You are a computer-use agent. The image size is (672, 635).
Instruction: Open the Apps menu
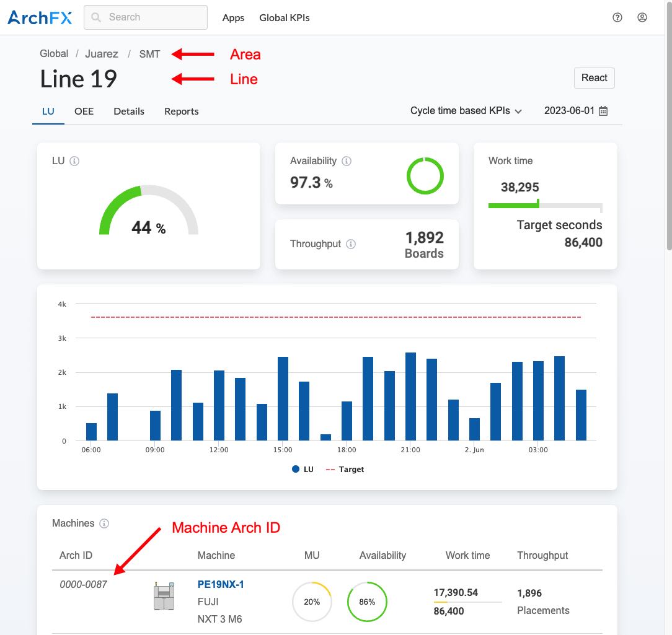[233, 18]
